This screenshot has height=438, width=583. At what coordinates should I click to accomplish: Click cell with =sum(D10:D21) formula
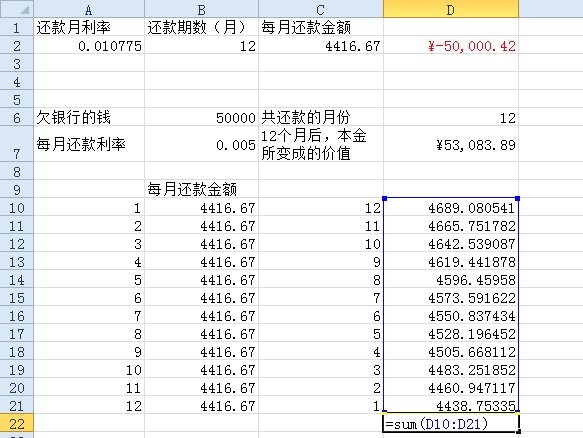pyautogui.click(x=451, y=423)
